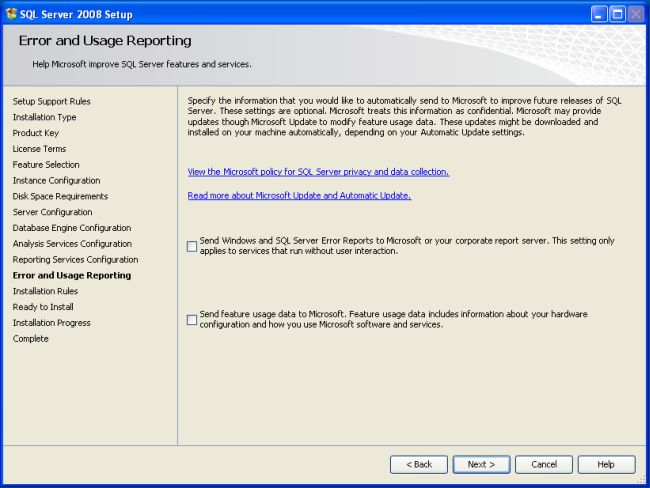Open Read more about Microsoft Update link
Viewport: 650px width, 488px height.
click(299, 195)
